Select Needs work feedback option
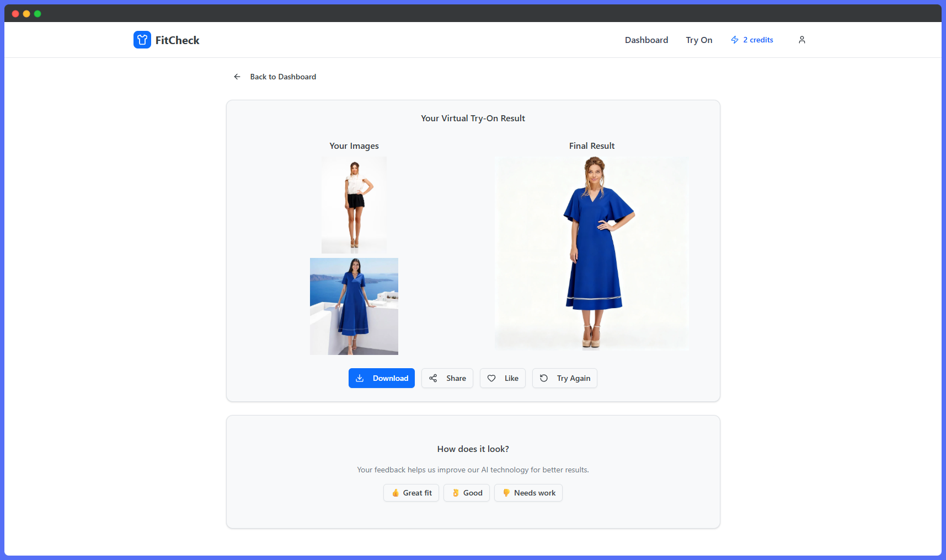Screen dimensions: 946x560 (x=528, y=493)
